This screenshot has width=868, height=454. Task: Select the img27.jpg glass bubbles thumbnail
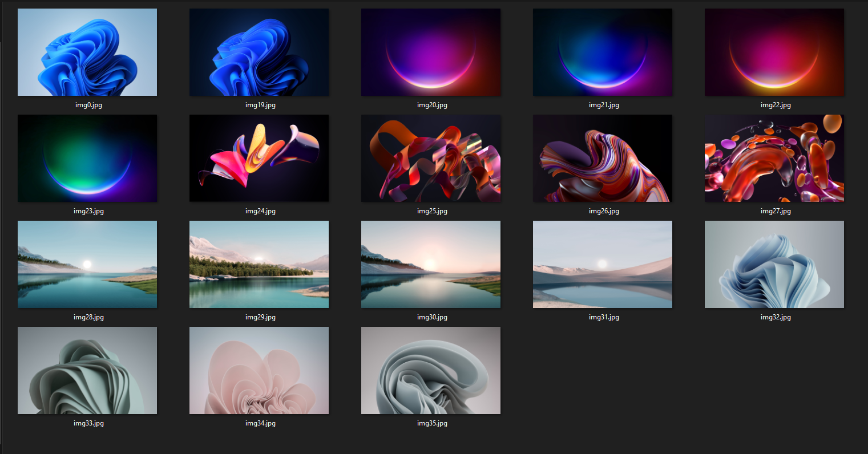pyautogui.click(x=774, y=158)
